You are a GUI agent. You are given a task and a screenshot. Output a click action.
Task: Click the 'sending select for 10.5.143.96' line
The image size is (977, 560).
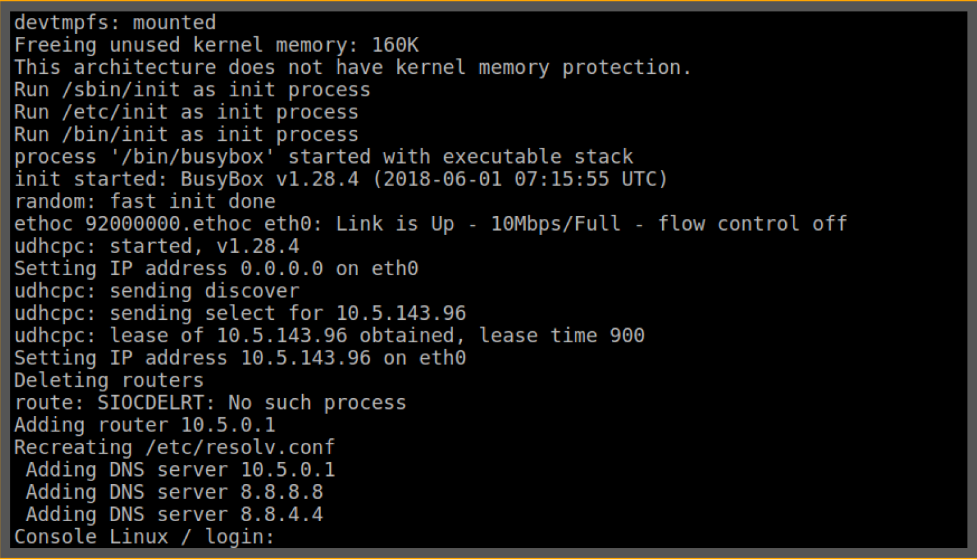click(240, 313)
